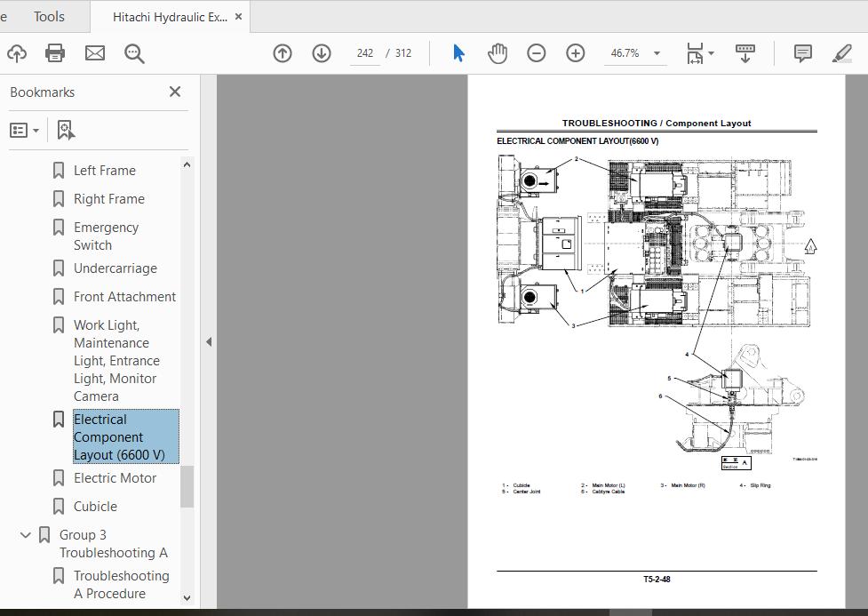Activate the hand pan tool
Screen dimensions: 868x616
pos(498,53)
